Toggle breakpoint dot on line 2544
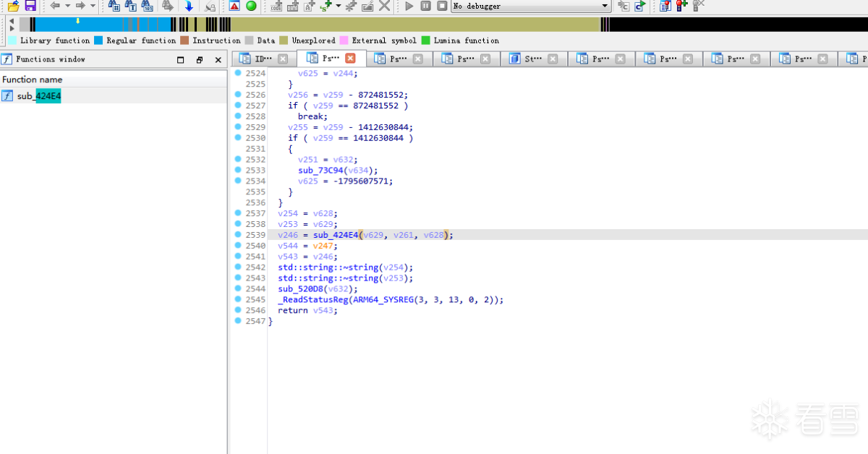The height and width of the screenshot is (454, 868). [238, 288]
